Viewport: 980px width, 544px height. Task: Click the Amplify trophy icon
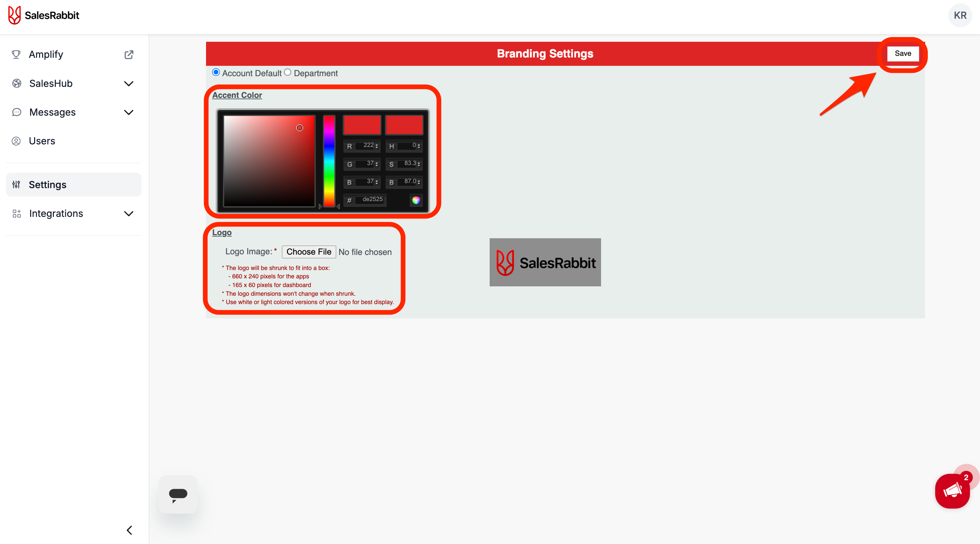[x=16, y=55]
